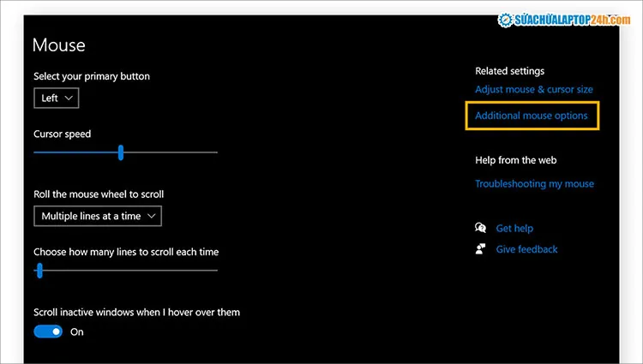Click the Mouse page heading

(x=58, y=45)
